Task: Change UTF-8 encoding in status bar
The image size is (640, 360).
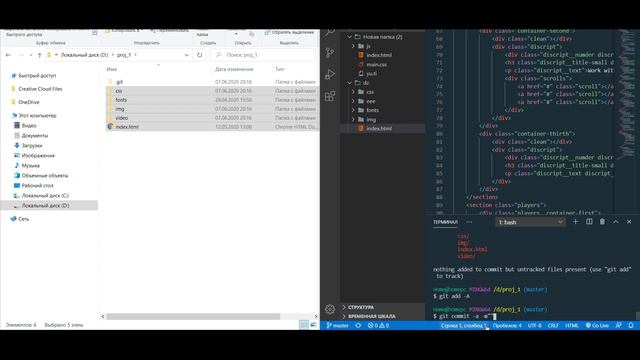Action: pos(534,325)
